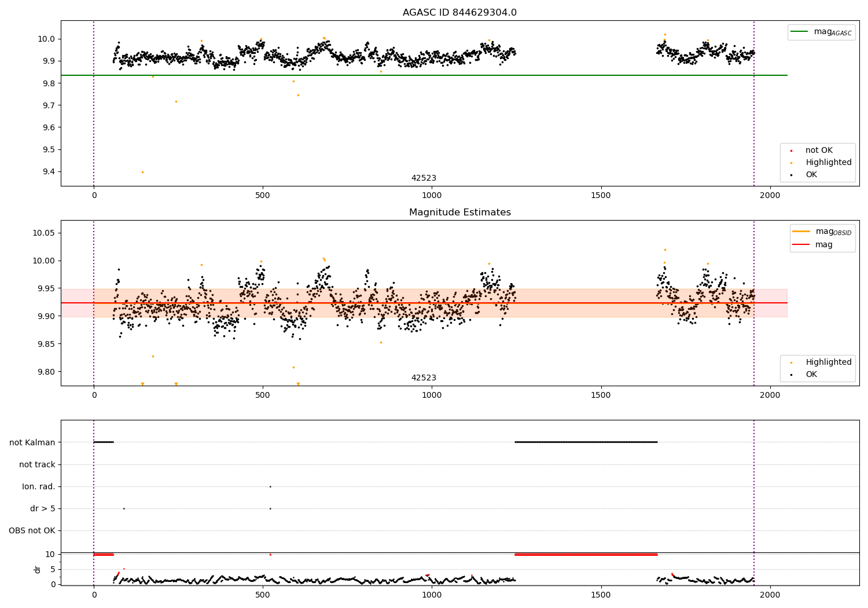Click the 'Magnitude Estimates' subplot title

point(459,213)
